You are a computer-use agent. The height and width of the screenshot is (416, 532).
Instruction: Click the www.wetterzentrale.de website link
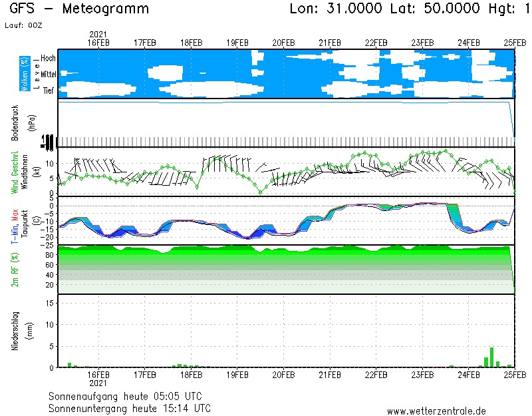point(436,411)
